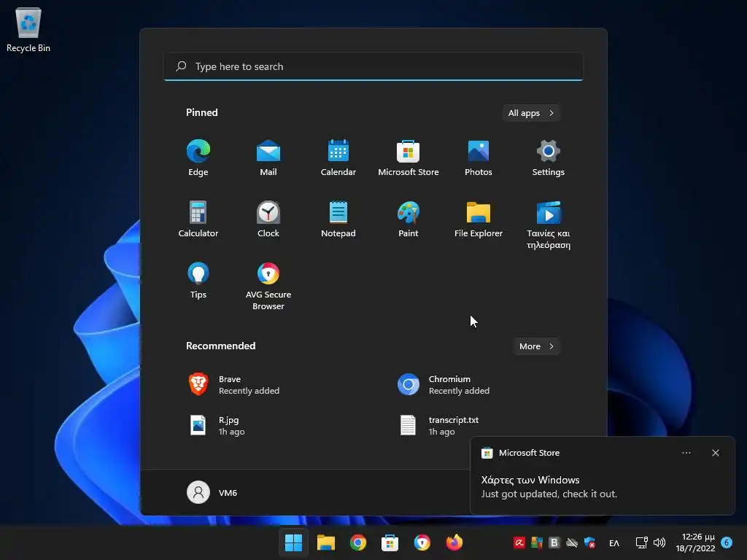Launch Notepad from pinned apps

pos(338,219)
